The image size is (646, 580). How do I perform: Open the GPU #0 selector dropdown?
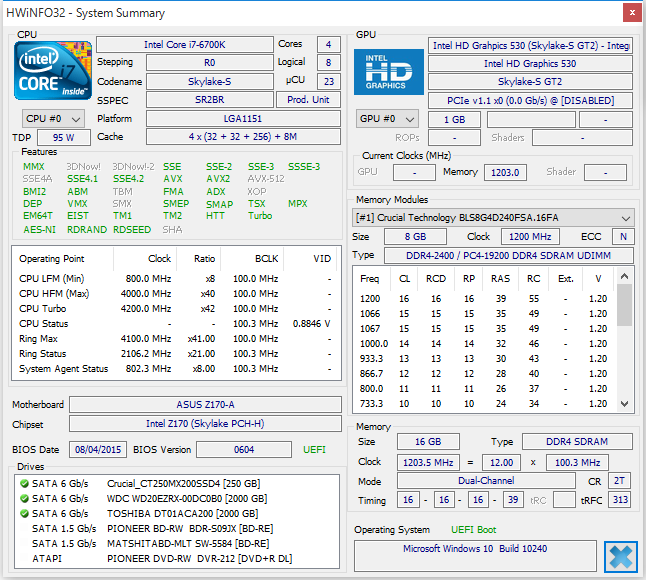(x=387, y=119)
